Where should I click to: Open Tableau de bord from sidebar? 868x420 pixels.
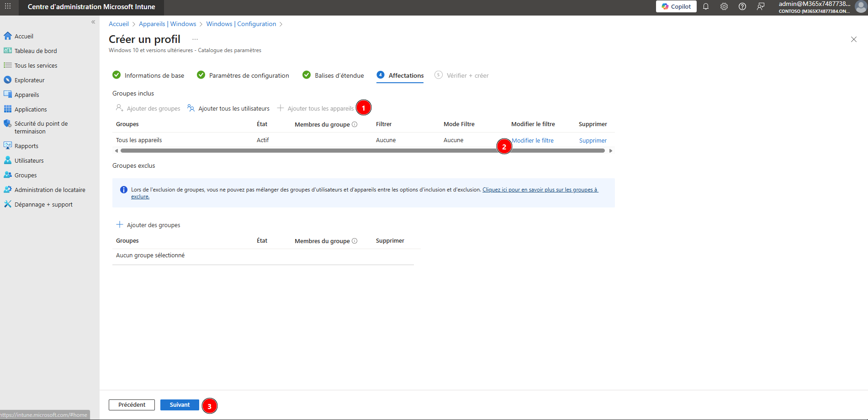pyautogui.click(x=36, y=51)
